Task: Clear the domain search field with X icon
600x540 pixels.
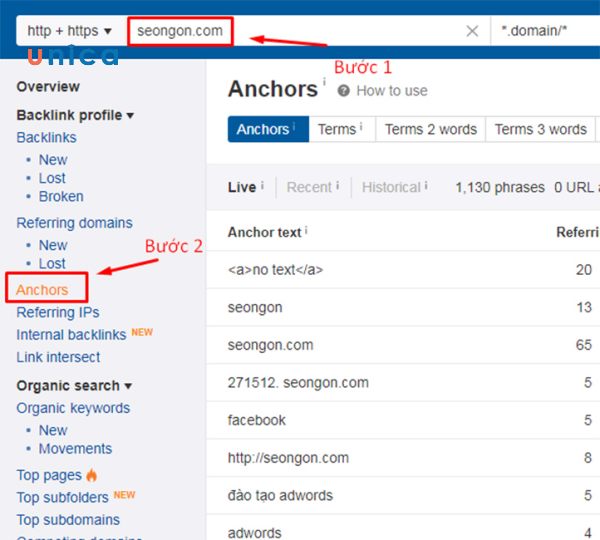Action: click(x=472, y=31)
